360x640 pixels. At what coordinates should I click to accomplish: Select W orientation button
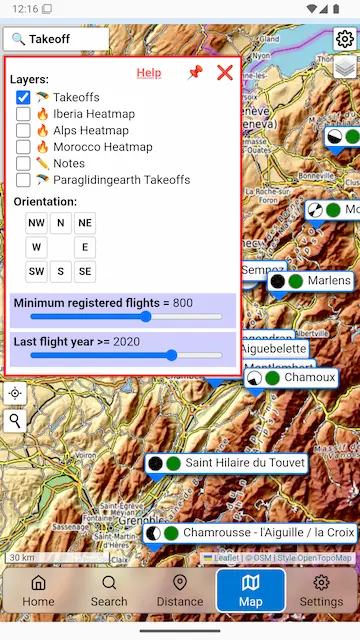36,247
